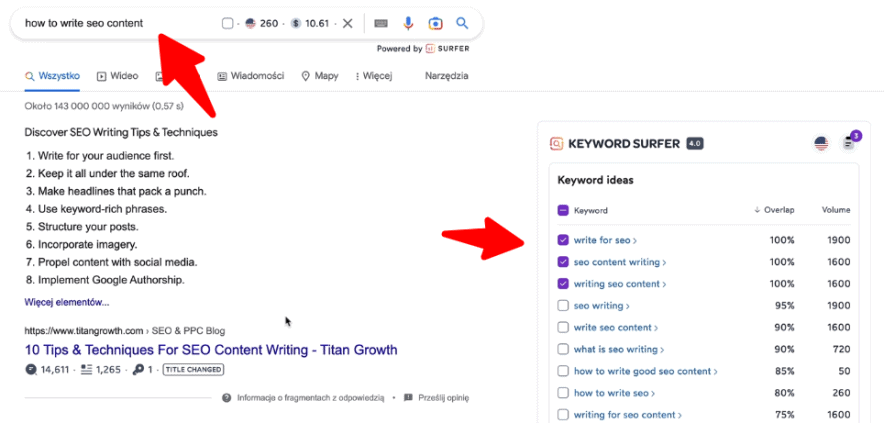884x423 pixels.
Task: Switch to the Wideo tab
Action: (x=118, y=76)
